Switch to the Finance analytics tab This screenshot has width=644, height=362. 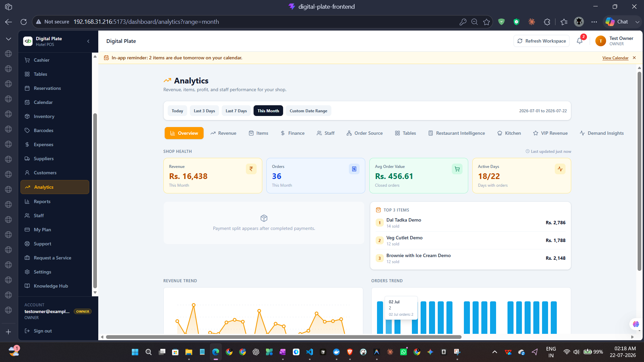tap(292, 133)
